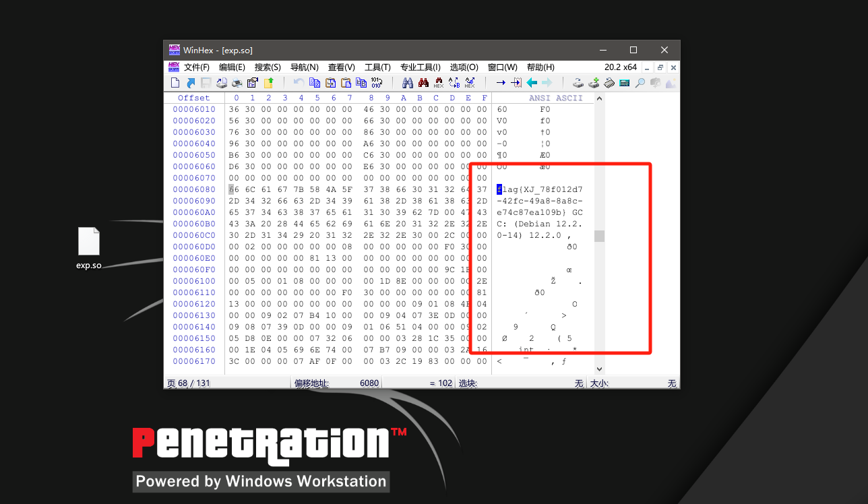Image resolution: width=868 pixels, height=504 pixels.
Task: Select offset row 000060B0
Action: click(x=194, y=224)
